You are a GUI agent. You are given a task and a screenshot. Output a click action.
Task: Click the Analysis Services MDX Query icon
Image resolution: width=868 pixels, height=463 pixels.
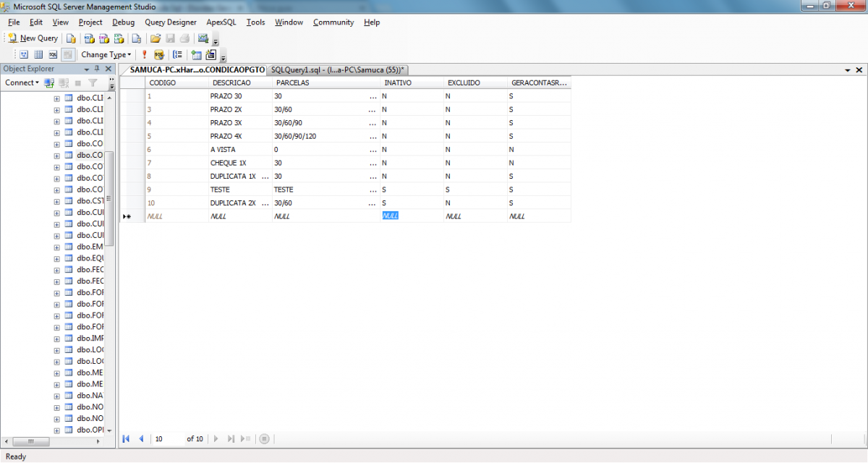90,38
